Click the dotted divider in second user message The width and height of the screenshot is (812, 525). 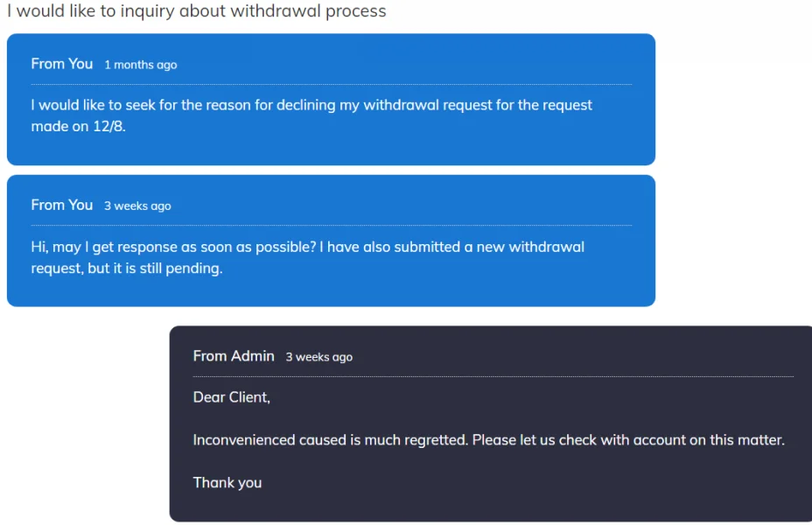(331, 226)
